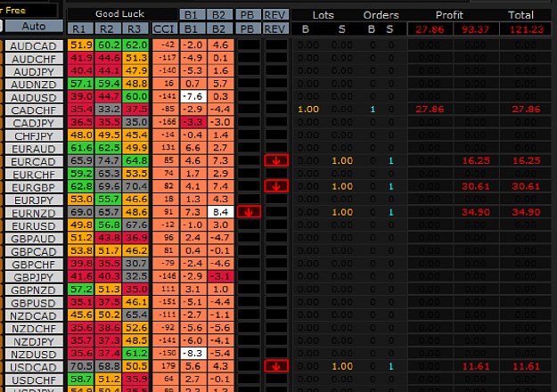Click the white 8.4 cell in EURNZD row
Viewport: 557px width, 392px height.
coord(221,212)
